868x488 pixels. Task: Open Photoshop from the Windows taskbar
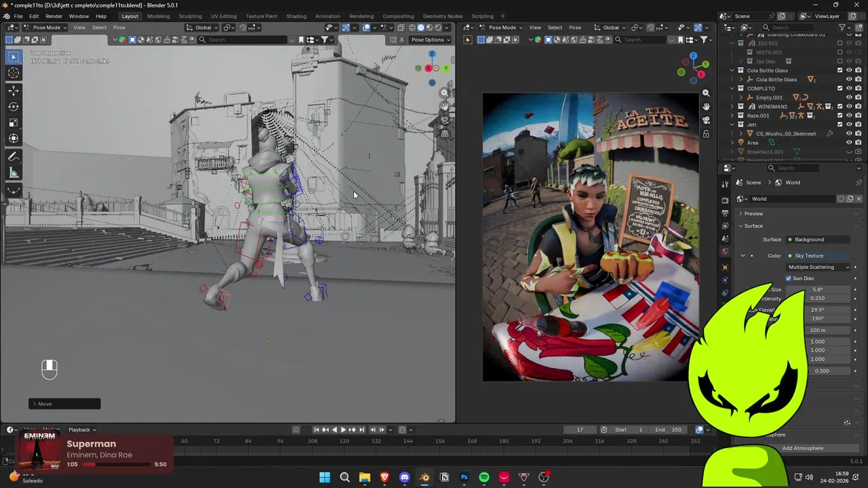[x=464, y=477]
